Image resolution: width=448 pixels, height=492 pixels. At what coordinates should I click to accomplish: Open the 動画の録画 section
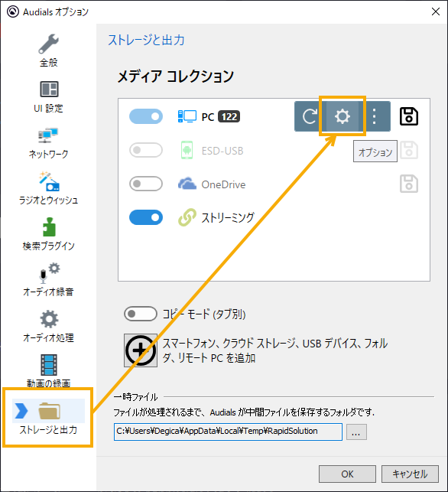49,371
